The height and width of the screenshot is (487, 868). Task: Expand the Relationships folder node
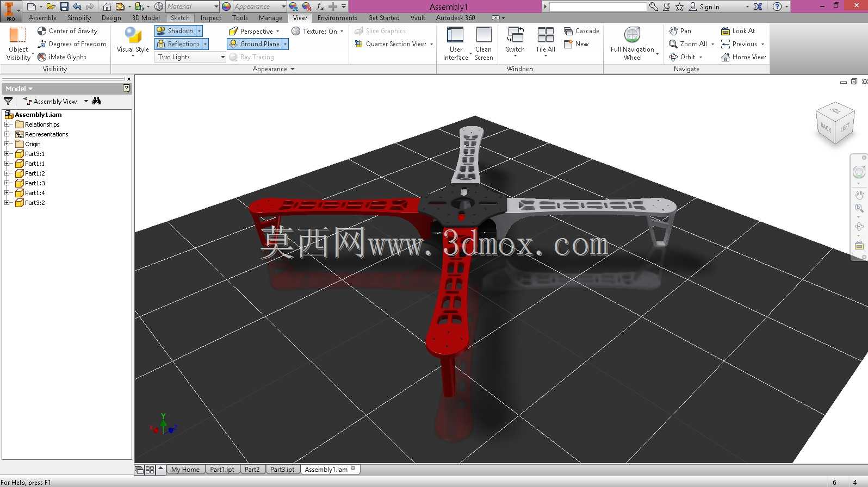7,124
